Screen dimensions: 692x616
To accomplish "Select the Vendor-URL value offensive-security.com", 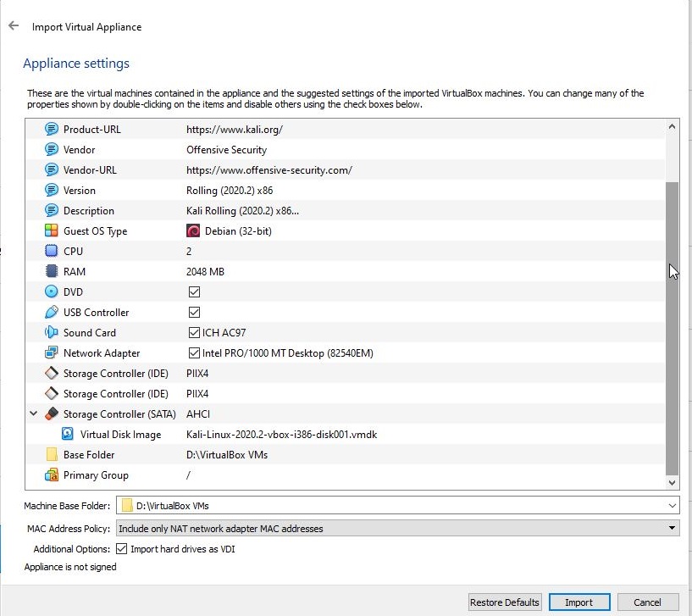I will 268,170.
